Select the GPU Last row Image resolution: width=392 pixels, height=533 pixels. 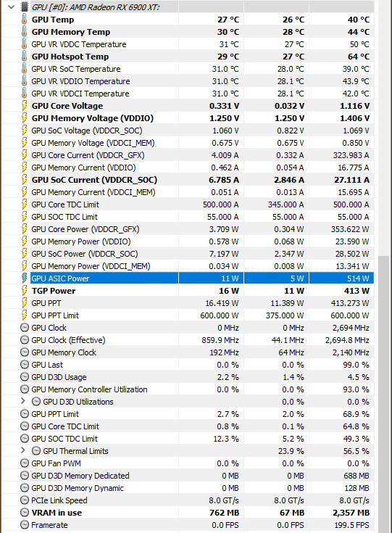[x=188, y=365]
